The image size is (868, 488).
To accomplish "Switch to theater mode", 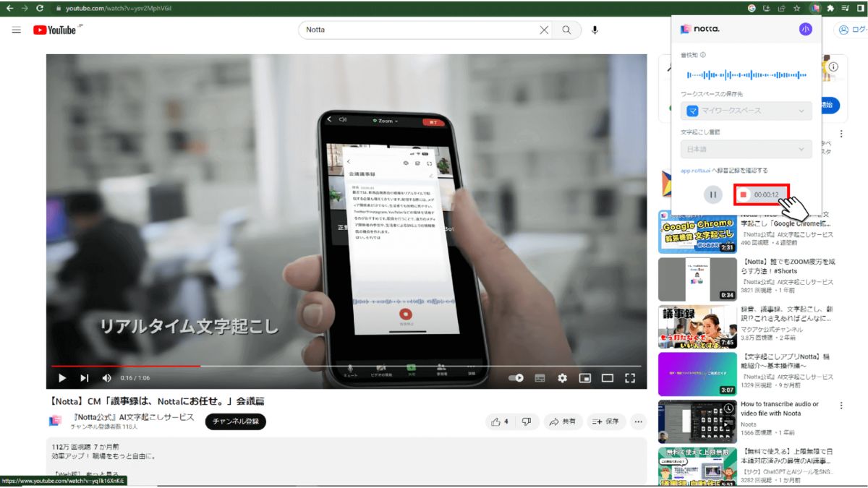I will tap(608, 377).
